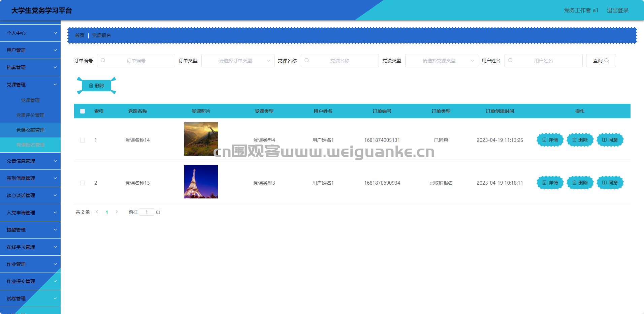Expand 在线学习管理 sidebar menu

point(30,247)
